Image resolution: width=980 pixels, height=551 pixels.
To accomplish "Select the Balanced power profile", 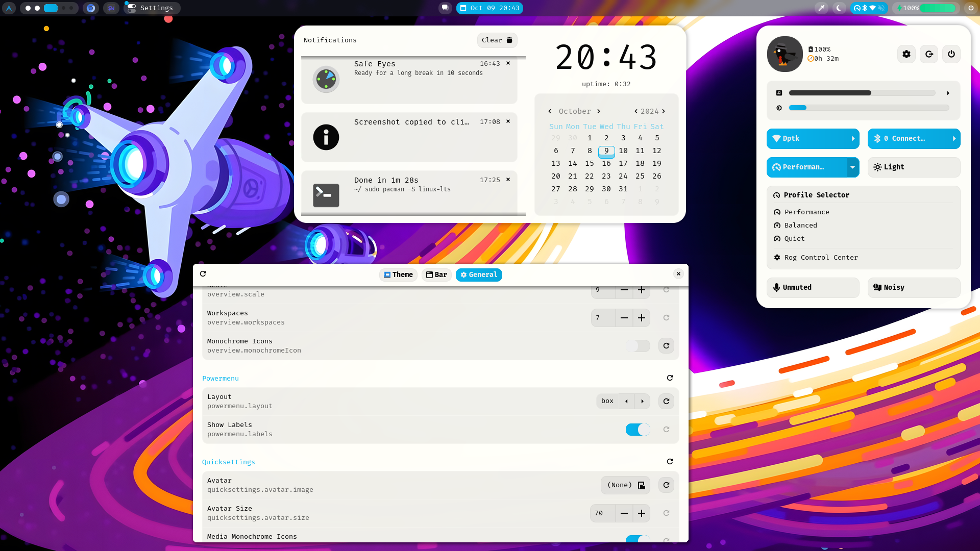I will click(x=800, y=226).
